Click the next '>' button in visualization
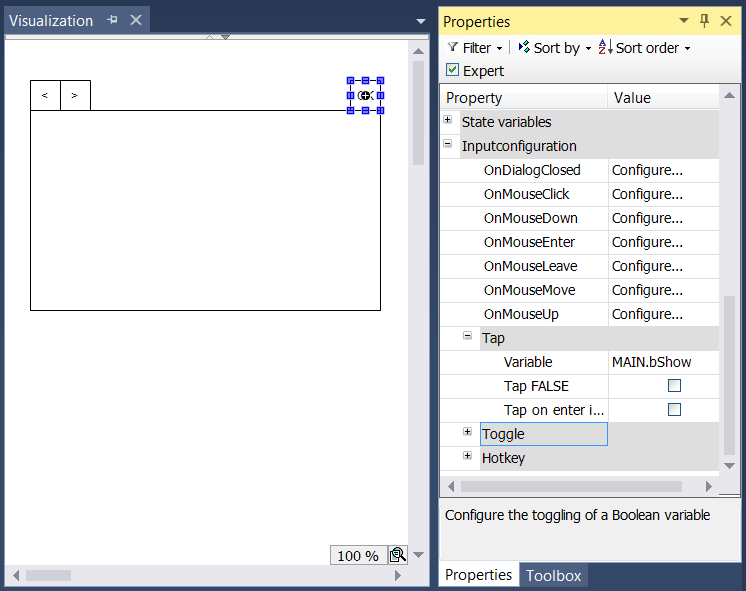 coord(75,96)
